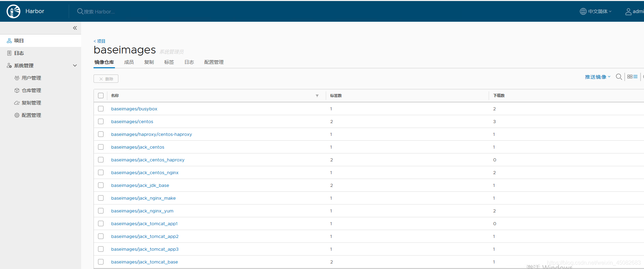Viewport: 644px width, 269px height.
Task: Open baseimages/jack_centos repository link
Action: [x=138, y=147]
